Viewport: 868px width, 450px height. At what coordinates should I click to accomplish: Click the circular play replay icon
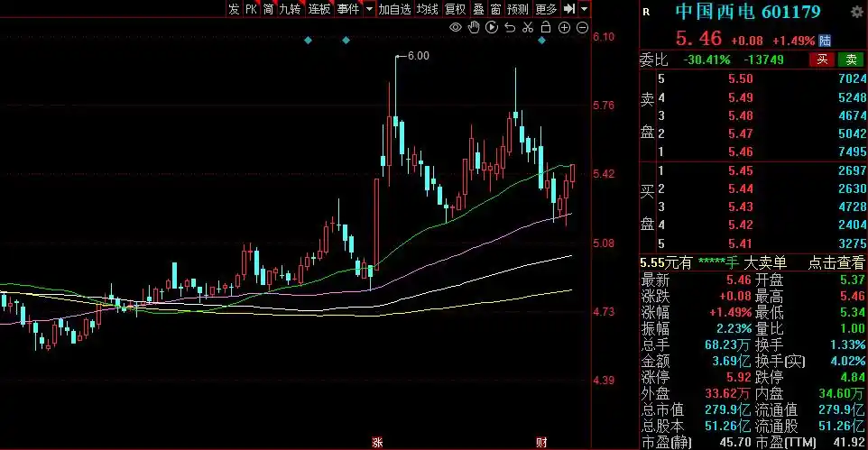point(492,28)
